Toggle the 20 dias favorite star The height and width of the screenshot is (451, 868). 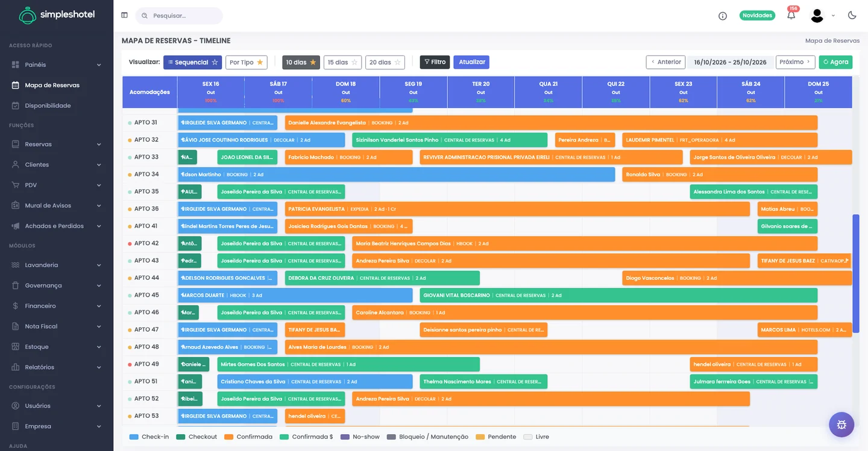(397, 62)
